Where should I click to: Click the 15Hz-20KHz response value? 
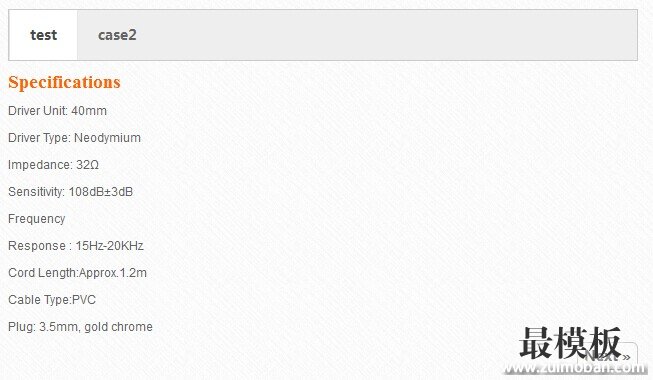pyautogui.click(x=110, y=246)
